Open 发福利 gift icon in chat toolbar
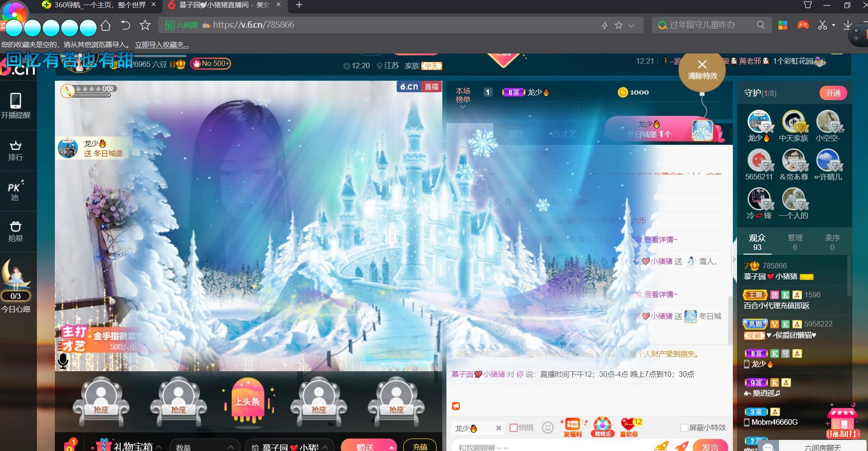 coord(572,427)
